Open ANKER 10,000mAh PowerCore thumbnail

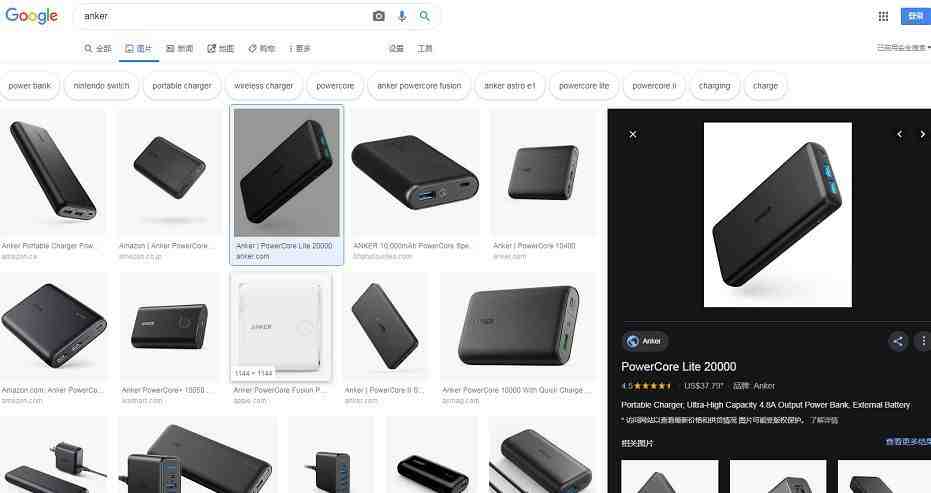(415, 172)
